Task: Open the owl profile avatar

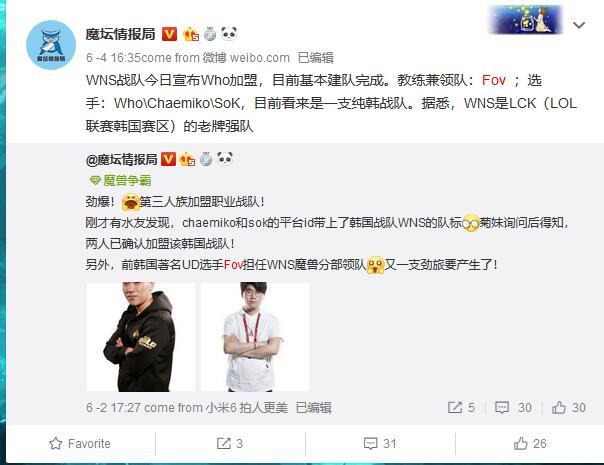Action: point(51,45)
